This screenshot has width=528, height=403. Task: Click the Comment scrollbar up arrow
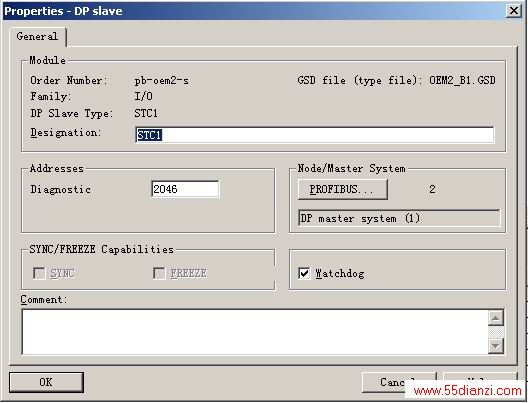496,318
